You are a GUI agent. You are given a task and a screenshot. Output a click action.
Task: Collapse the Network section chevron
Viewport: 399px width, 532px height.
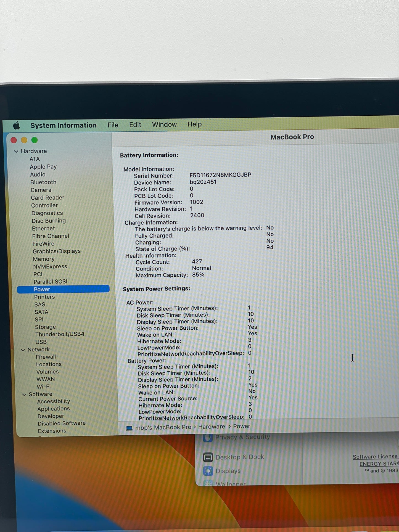[x=23, y=350]
